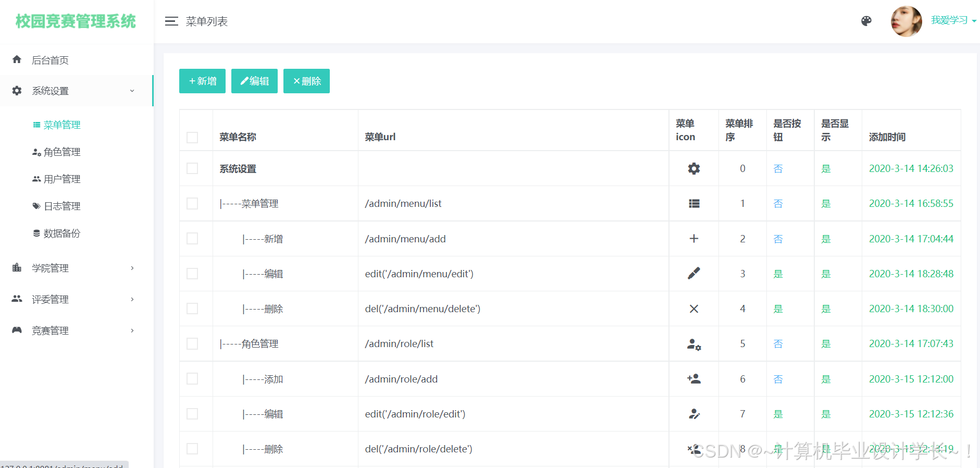Check the /admin/role/add row checkbox
This screenshot has width=980, height=468.
(x=192, y=378)
